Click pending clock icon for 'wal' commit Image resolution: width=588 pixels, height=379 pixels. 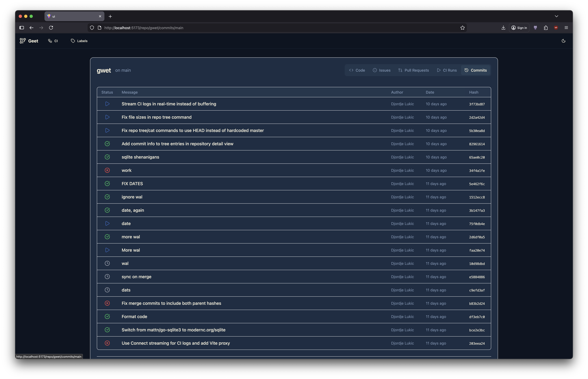click(107, 263)
